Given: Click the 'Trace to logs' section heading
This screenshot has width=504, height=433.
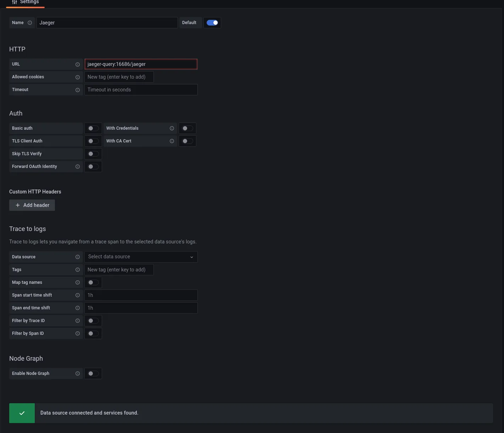Looking at the screenshot, I should [x=27, y=229].
